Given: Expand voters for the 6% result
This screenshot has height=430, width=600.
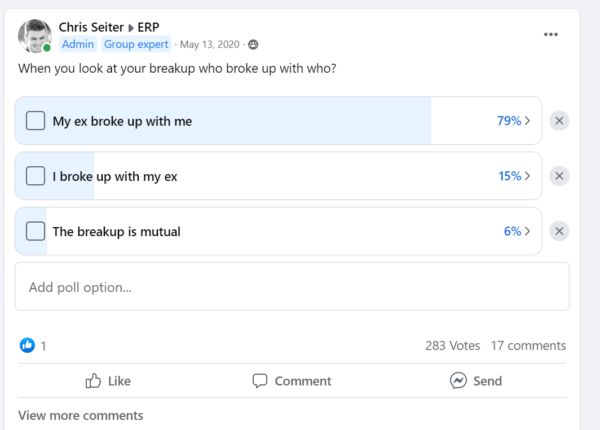Looking at the screenshot, I should (x=517, y=231).
